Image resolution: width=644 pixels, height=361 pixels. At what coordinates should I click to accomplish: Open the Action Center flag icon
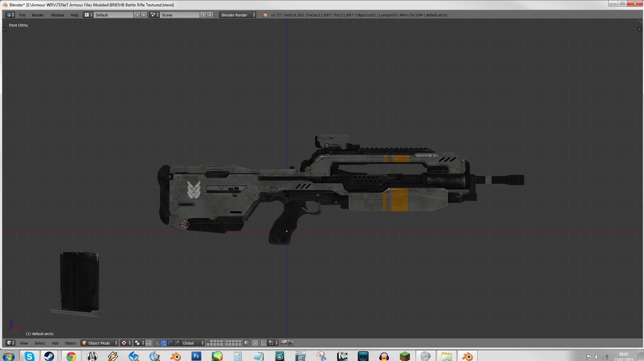click(589, 357)
